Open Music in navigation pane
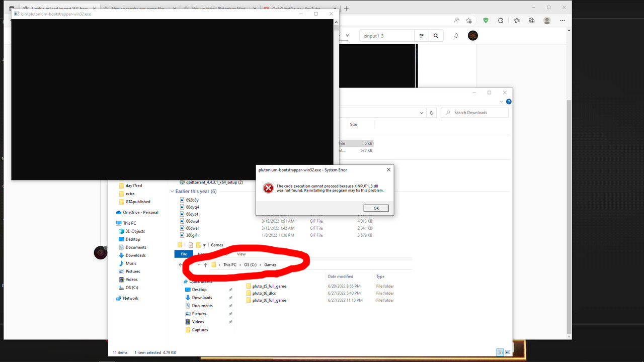 [x=128, y=263]
